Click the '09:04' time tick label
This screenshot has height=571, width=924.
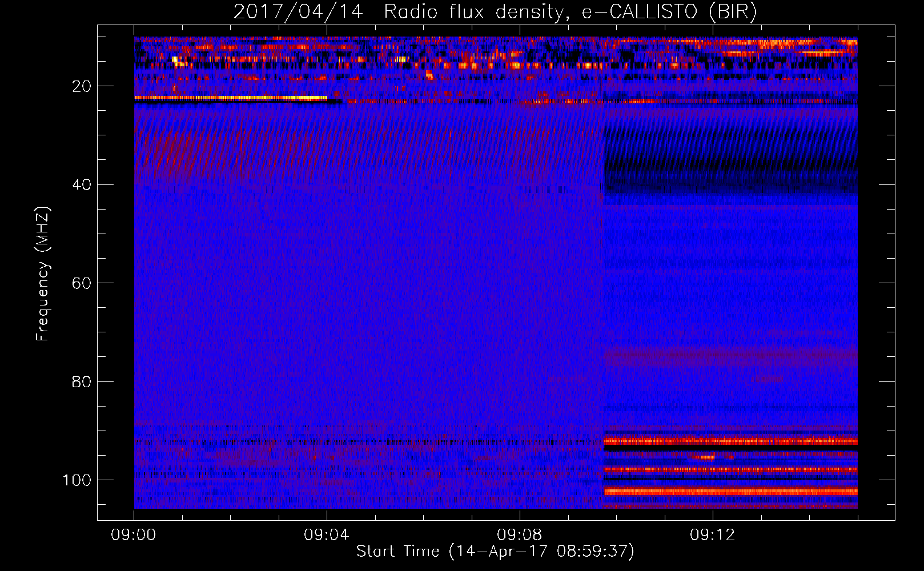tap(327, 534)
